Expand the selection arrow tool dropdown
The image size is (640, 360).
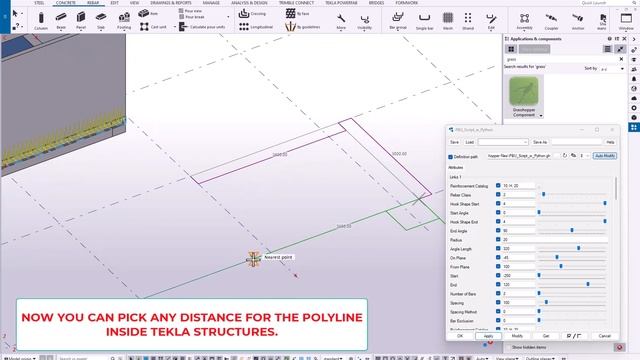[x=22, y=13]
